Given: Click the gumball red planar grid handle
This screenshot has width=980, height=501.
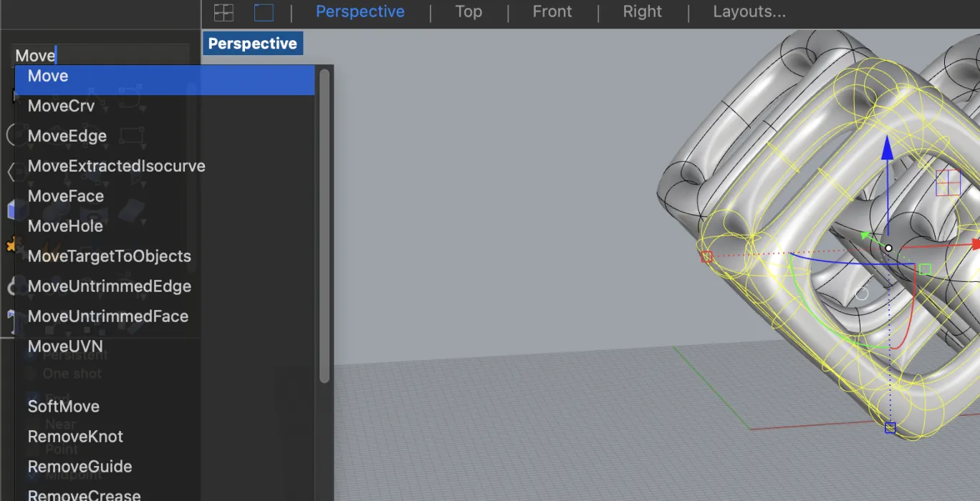Looking at the screenshot, I should pos(948,183).
